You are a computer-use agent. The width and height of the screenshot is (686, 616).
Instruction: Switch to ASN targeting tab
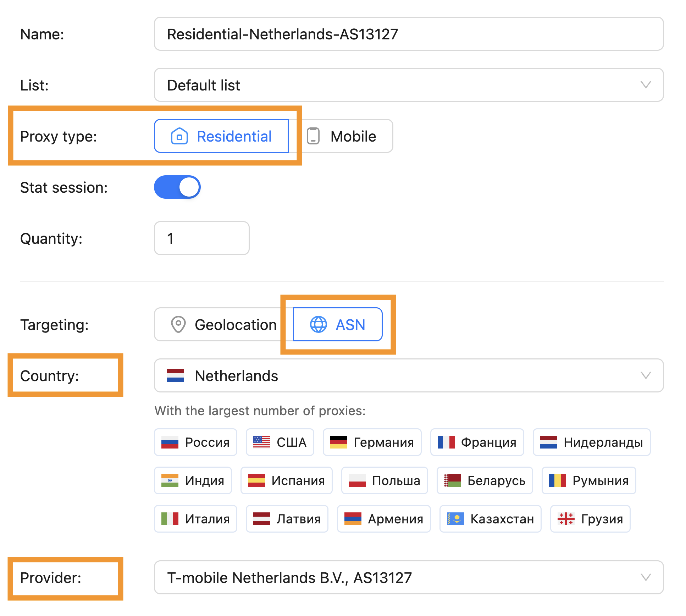(338, 324)
